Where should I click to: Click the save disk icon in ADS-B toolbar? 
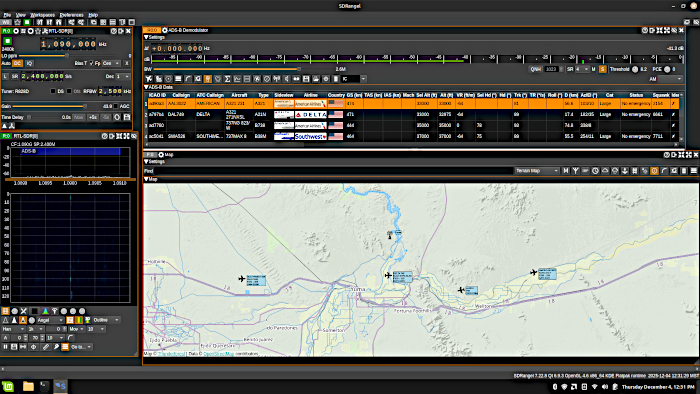click(x=306, y=79)
